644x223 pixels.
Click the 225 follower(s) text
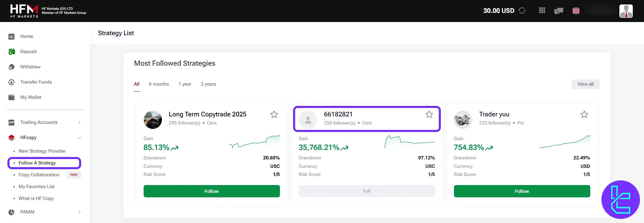click(x=495, y=123)
